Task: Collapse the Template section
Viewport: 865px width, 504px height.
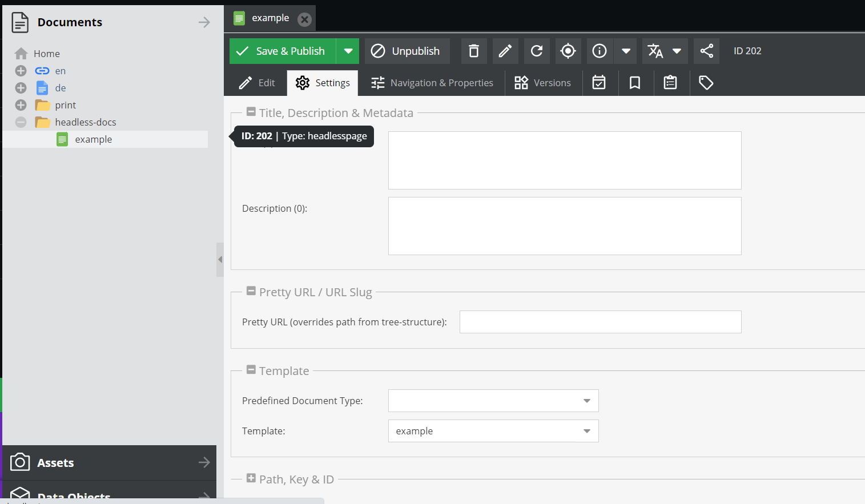Action: 251,370
